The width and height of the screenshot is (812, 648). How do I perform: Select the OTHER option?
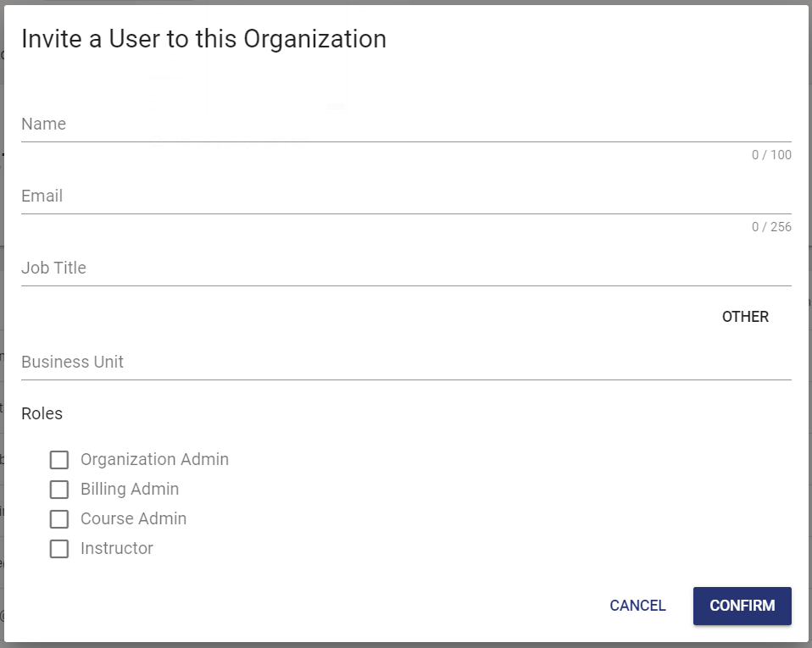tap(745, 317)
